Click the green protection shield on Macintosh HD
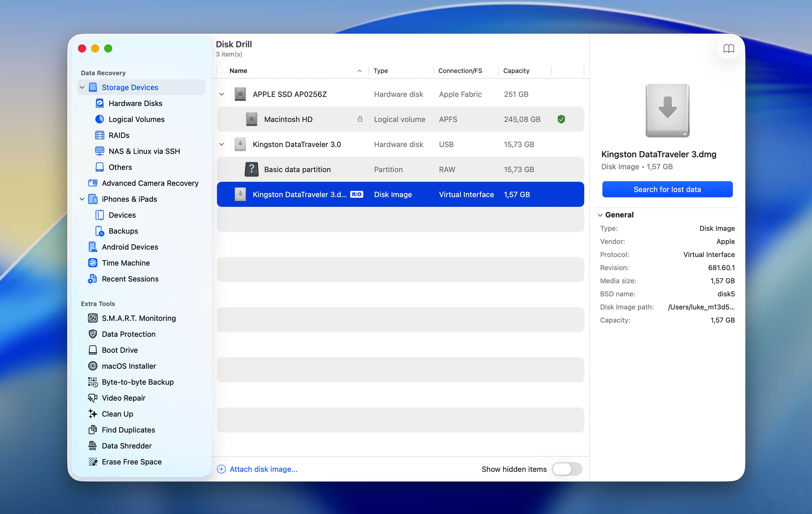The image size is (812, 514). pyautogui.click(x=561, y=119)
